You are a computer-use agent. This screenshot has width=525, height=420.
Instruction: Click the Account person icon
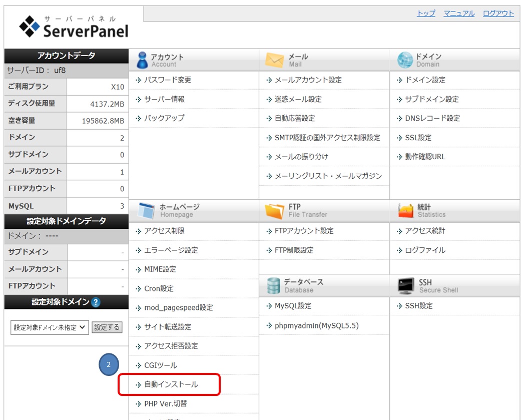click(142, 60)
